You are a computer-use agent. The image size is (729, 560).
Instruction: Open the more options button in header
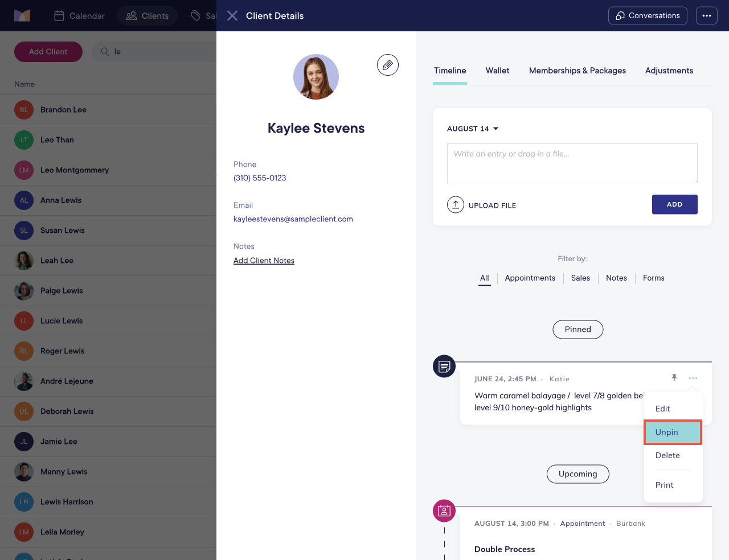pyautogui.click(x=707, y=16)
